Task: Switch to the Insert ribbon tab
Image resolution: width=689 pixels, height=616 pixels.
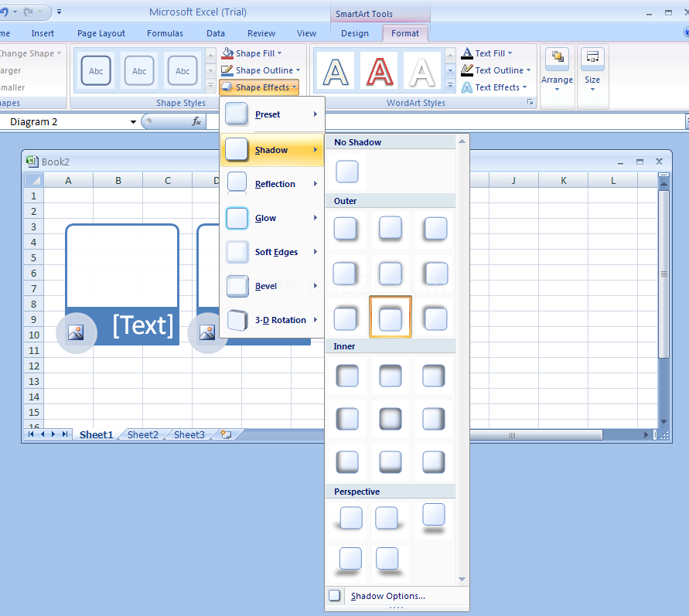Action: pos(43,33)
